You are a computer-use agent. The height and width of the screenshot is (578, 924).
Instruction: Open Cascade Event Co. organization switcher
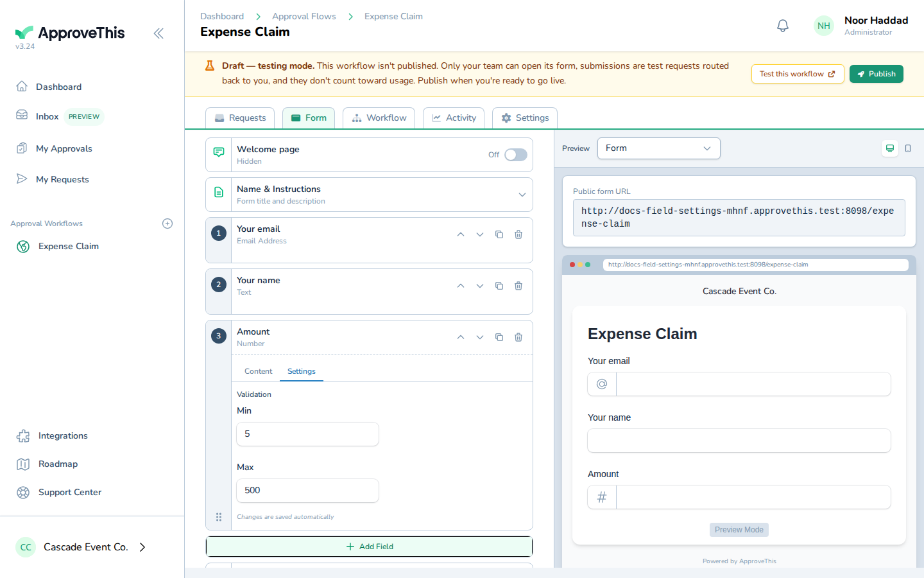point(81,547)
